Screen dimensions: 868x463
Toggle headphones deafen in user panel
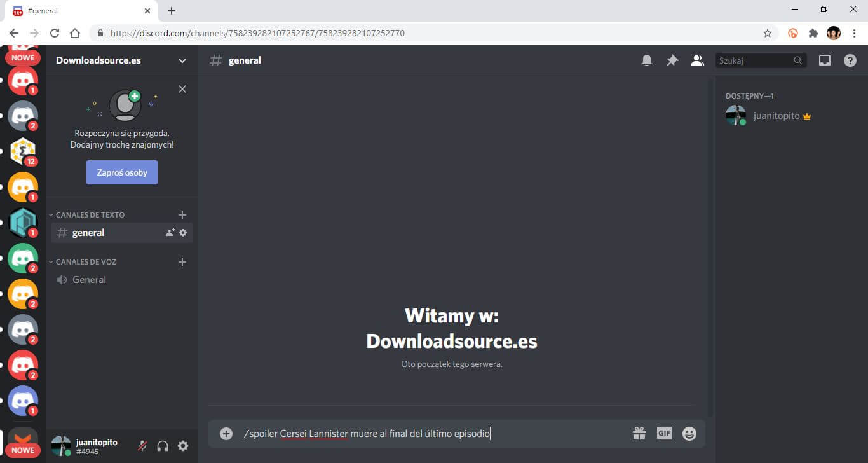(163, 446)
